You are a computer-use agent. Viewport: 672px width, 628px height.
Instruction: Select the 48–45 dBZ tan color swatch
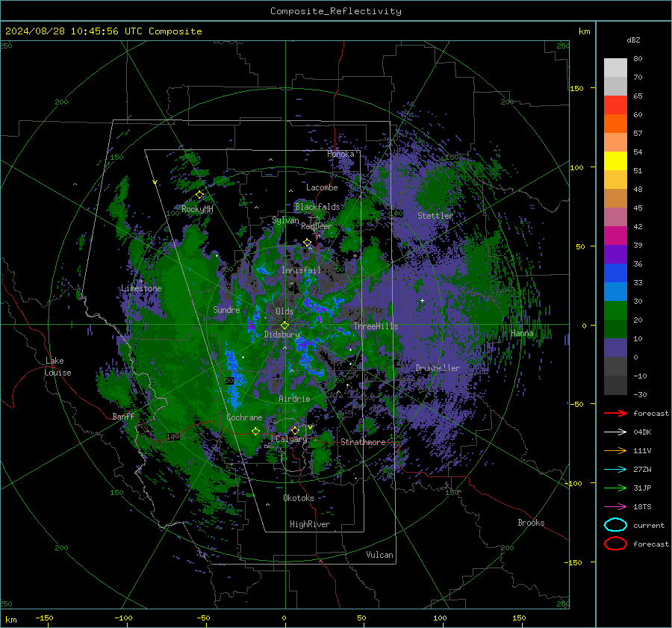tap(615, 199)
